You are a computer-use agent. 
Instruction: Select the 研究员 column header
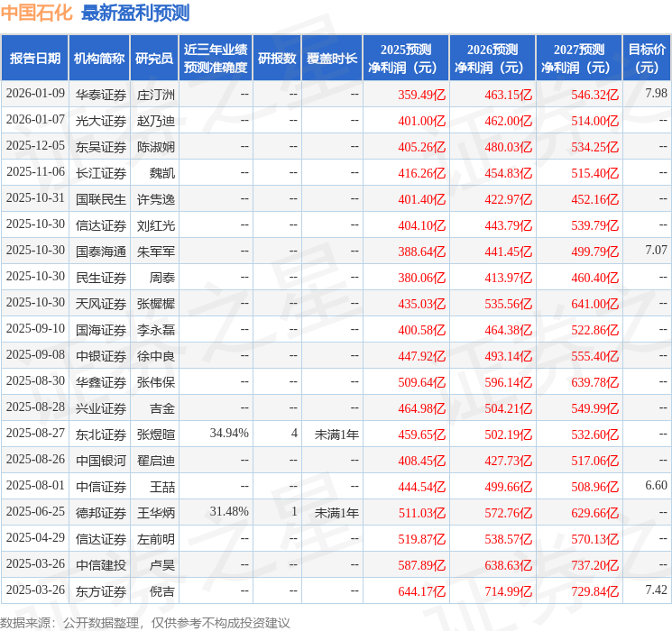point(154,58)
